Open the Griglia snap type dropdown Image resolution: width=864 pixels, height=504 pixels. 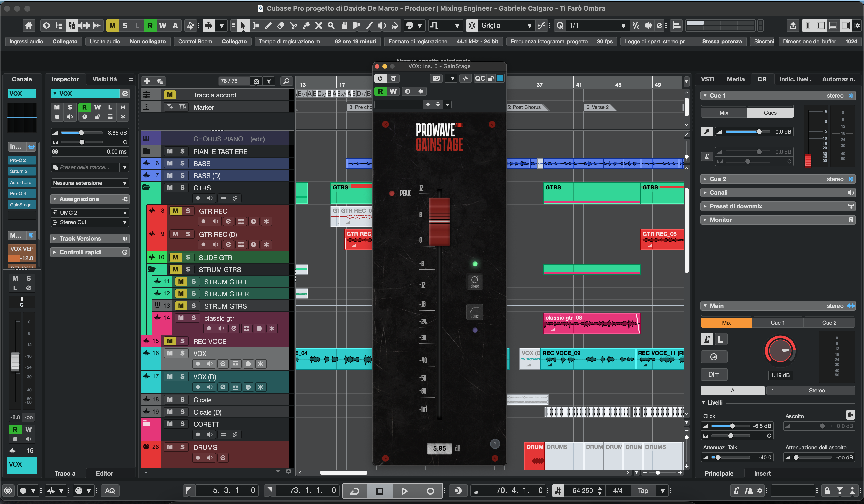506,25
